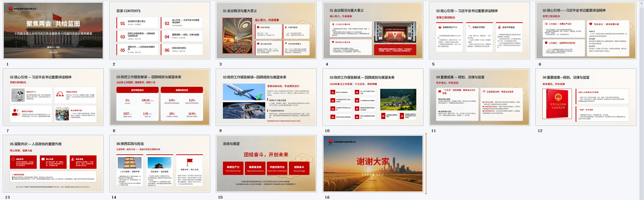
Task: Select slide 8 with statistics like 140.19
Action: pyautogui.click(x=160, y=97)
